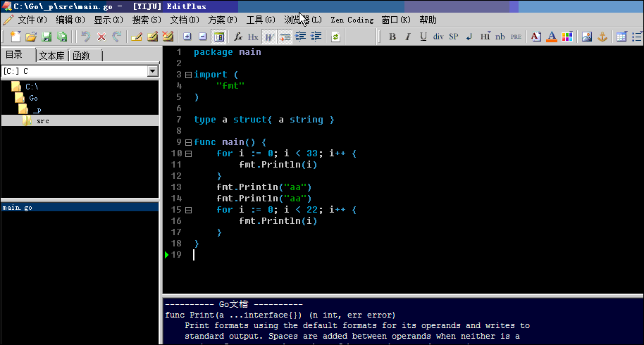Open the 编辑(B) menu
The height and width of the screenshot is (345, 644).
click(70, 20)
